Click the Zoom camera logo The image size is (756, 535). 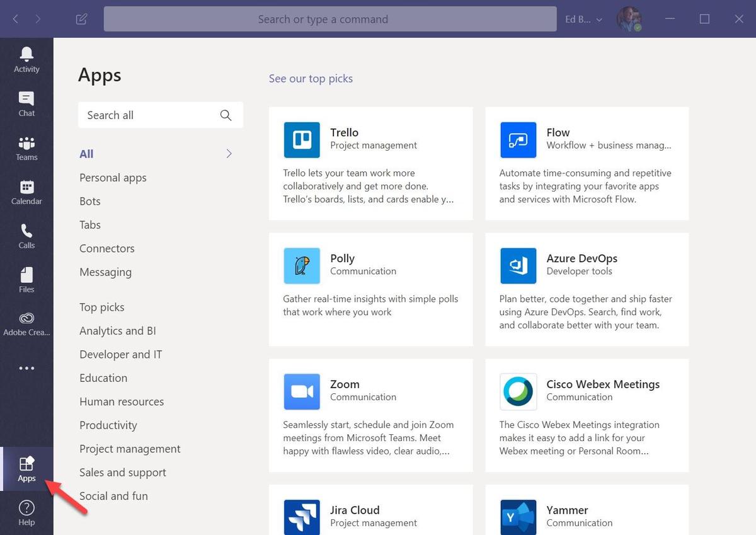tap(302, 392)
